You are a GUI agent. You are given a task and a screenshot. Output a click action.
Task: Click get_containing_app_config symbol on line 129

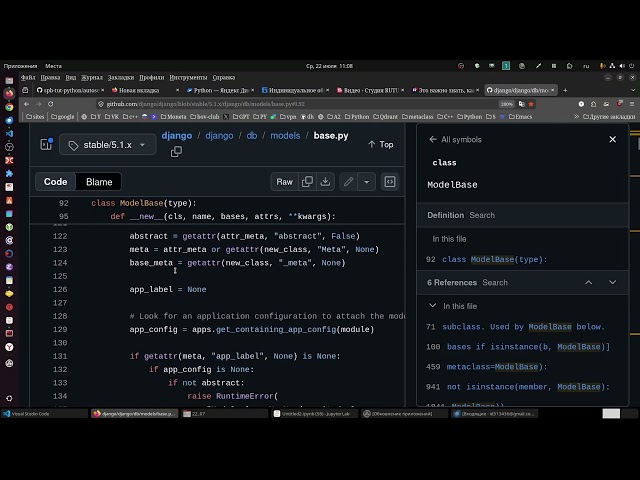click(x=276, y=329)
